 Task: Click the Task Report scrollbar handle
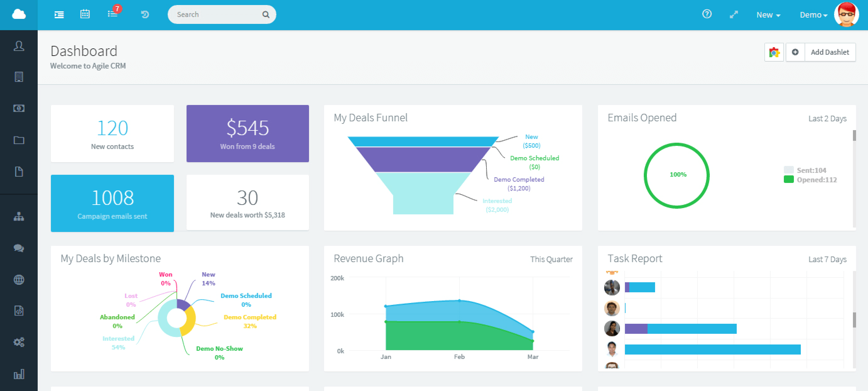click(x=854, y=319)
